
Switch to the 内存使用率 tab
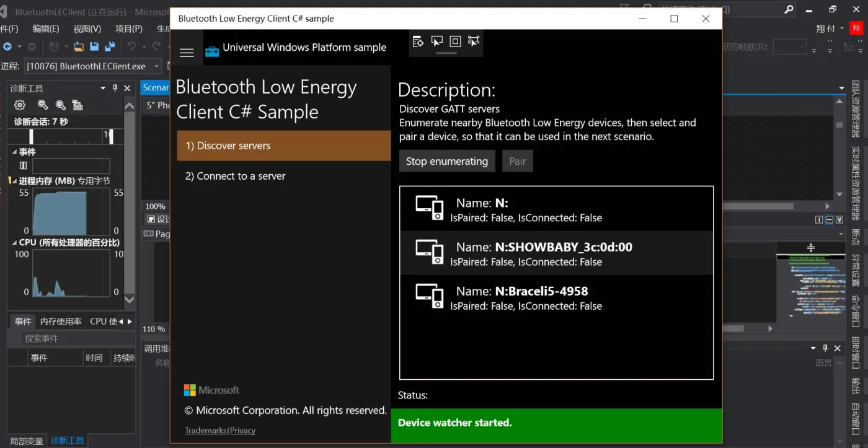tap(61, 321)
